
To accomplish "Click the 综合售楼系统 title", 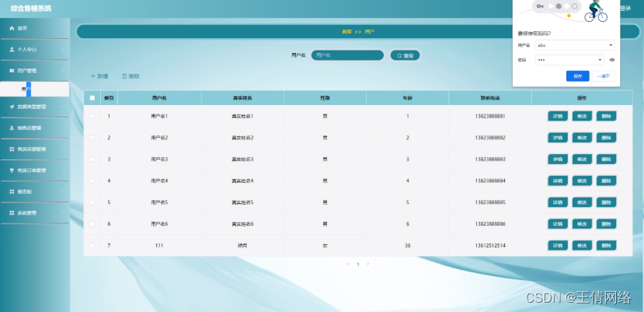I will pos(31,9).
